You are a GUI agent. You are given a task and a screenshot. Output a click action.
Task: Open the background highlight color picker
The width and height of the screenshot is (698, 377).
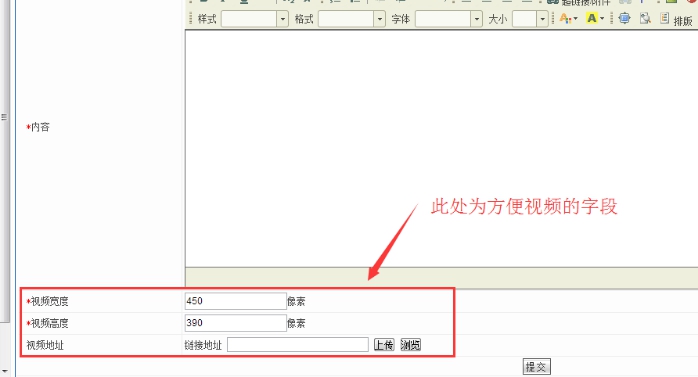click(595, 19)
